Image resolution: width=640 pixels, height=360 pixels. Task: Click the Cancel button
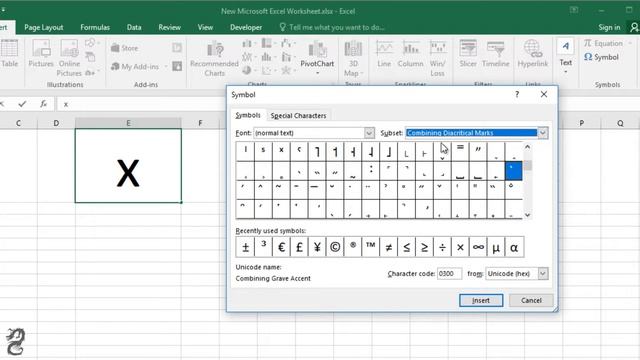(x=531, y=300)
